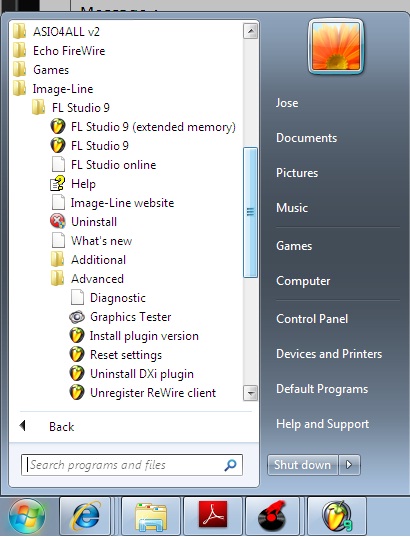The width and height of the screenshot is (410, 537).
Task: Open the Jose user folder
Action: point(287,103)
